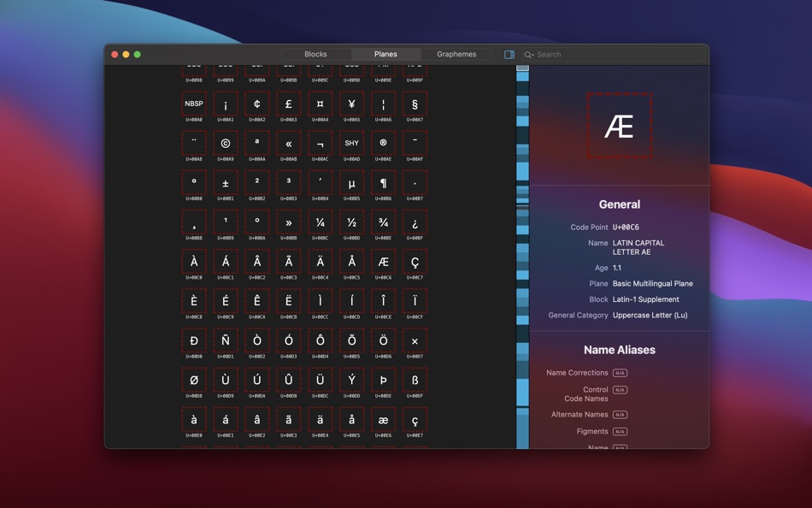Select the Planes tab
The width and height of the screenshot is (812, 508).
tap(385, 54)
